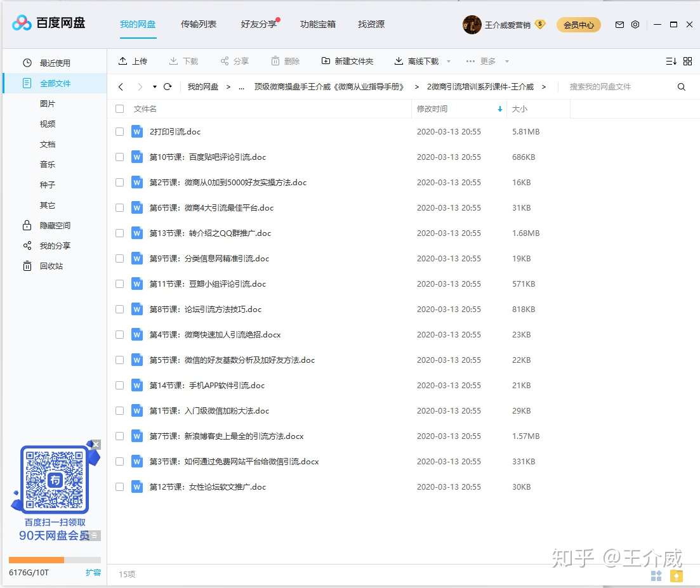
Task: Open Hidden space (隐藏空间)
Action: pos(55,225)
